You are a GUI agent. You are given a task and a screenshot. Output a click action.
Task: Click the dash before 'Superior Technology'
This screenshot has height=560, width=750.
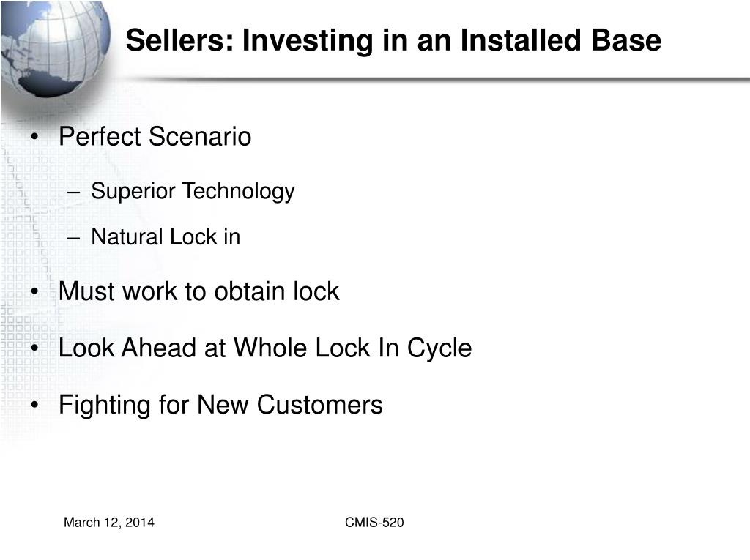74,193
